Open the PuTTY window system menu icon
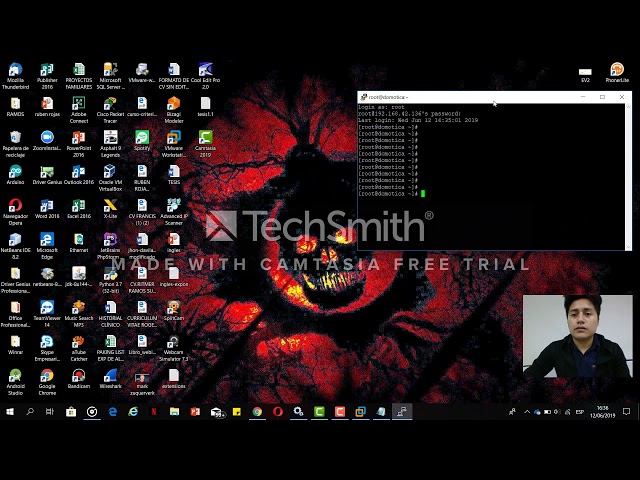640x480 pixels. pyautogui.click(x=363, y=97)
